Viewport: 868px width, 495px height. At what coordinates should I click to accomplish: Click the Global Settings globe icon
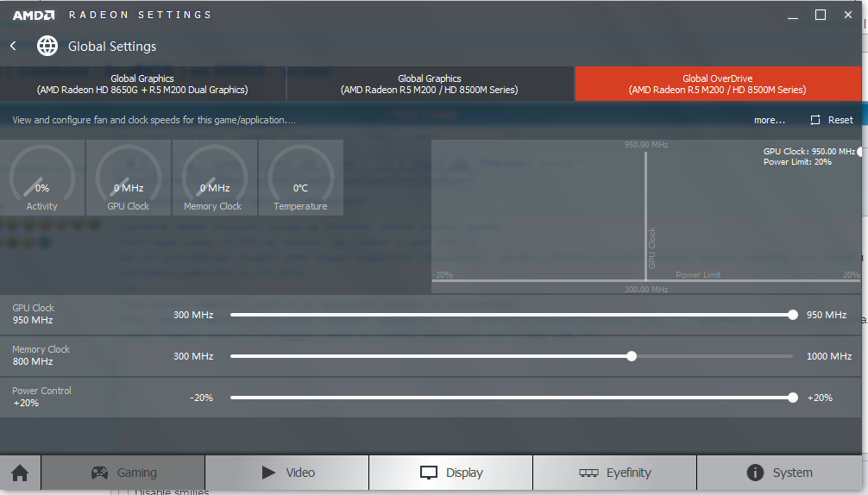tap(47, 46)
